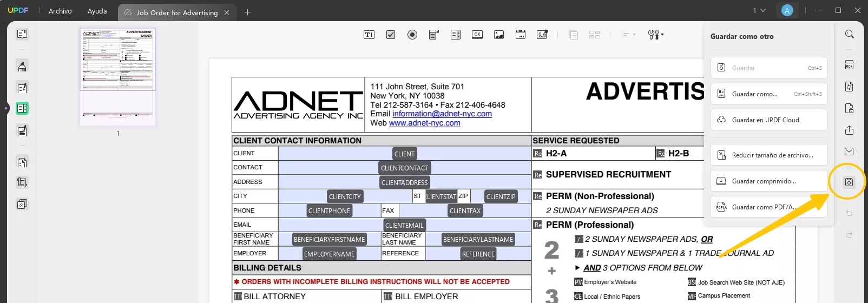Open the information@adnet-nyc.com email link
The width and height of the screenshot is (868, 303).
click(442, 114)
